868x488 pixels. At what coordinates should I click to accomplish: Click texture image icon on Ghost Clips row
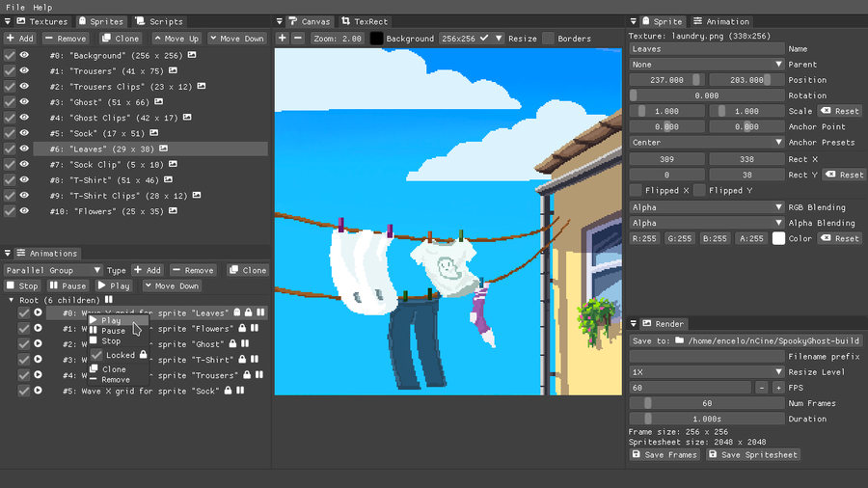pos(187,118)
